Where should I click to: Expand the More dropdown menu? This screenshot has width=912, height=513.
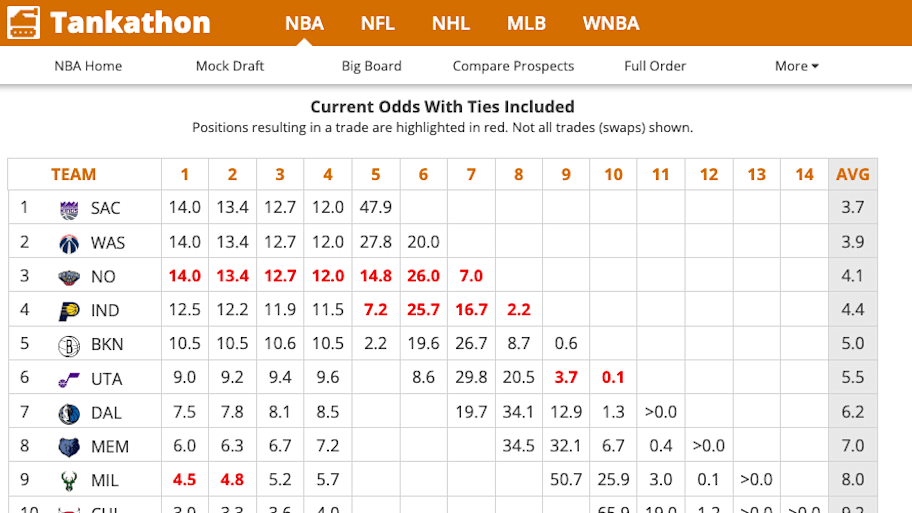[796, 66]
